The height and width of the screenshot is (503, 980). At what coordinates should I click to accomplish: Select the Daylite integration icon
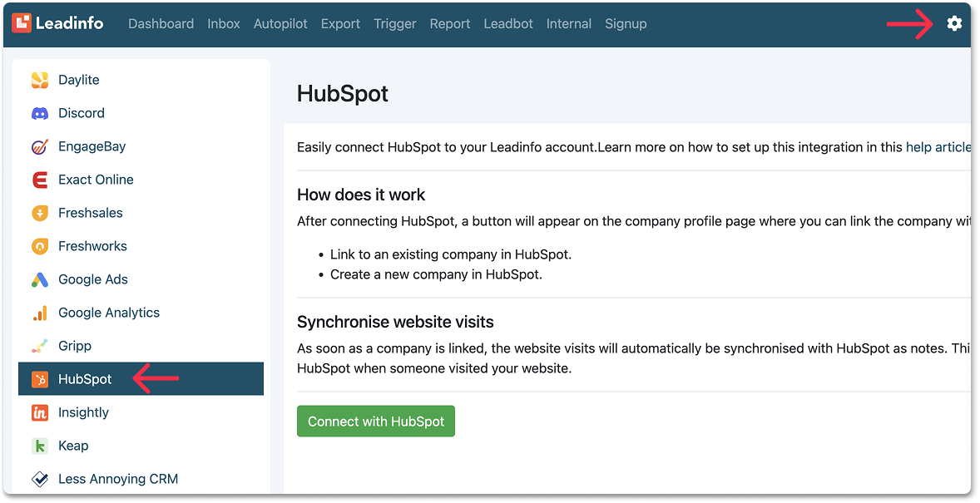click(x=40, y=80)
